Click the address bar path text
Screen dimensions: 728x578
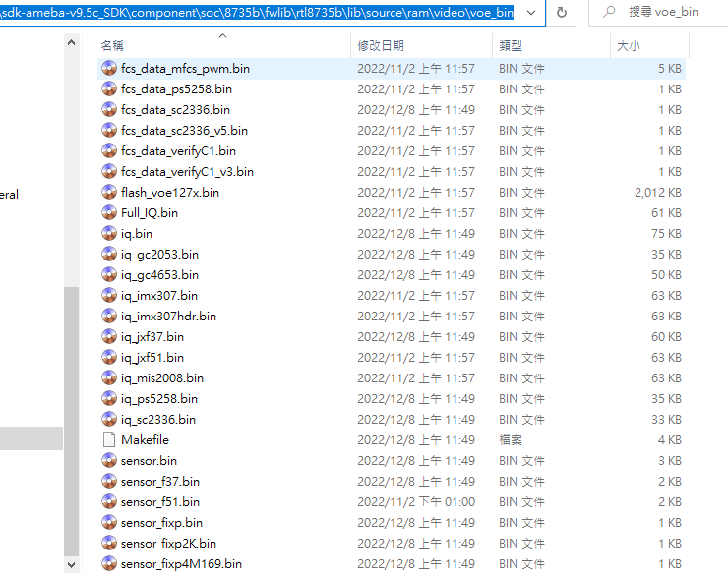[x=256, y=13]
